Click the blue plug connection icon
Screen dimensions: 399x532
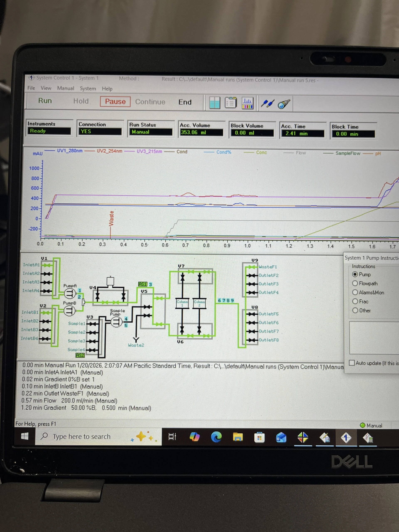click(267, 104)
